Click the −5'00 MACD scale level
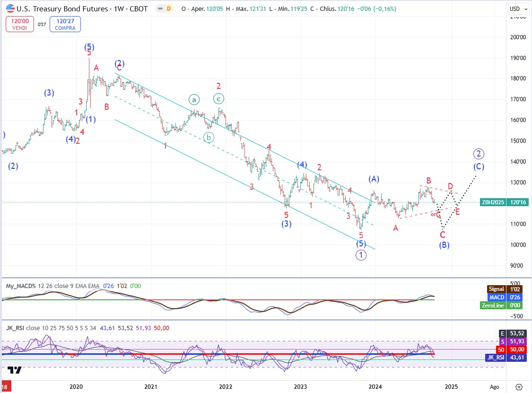 tap(517, 316)
